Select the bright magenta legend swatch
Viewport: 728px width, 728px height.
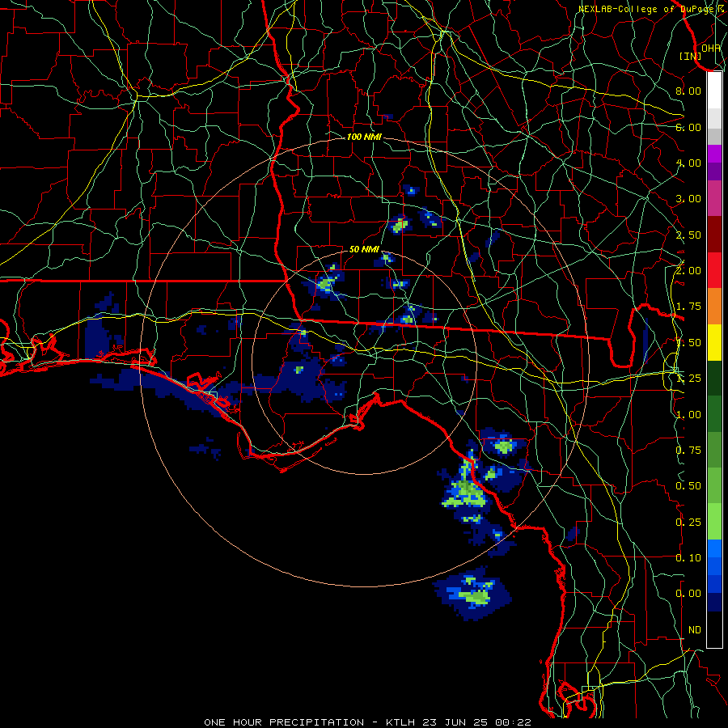(714, 154)
